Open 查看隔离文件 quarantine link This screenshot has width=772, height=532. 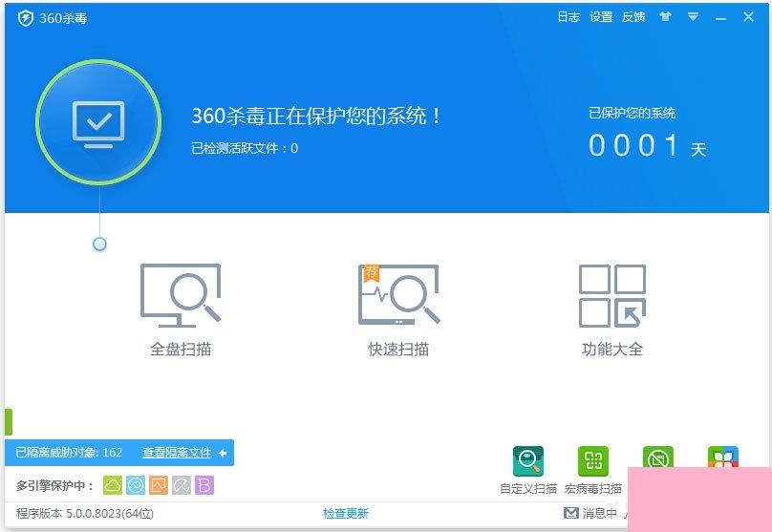coord(177,453)
